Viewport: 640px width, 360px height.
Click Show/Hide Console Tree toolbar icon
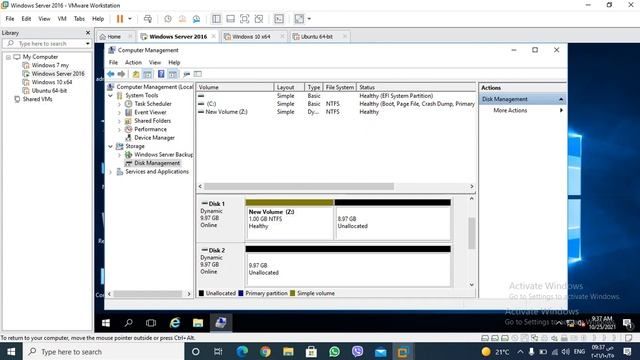click(x=147, y=74)
